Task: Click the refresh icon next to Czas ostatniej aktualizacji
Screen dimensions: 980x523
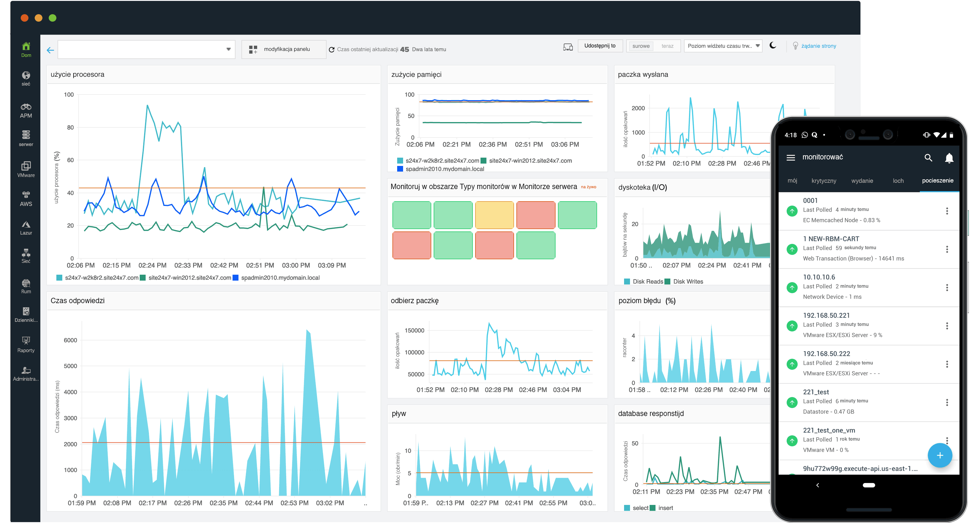Action: coord(332,49)
